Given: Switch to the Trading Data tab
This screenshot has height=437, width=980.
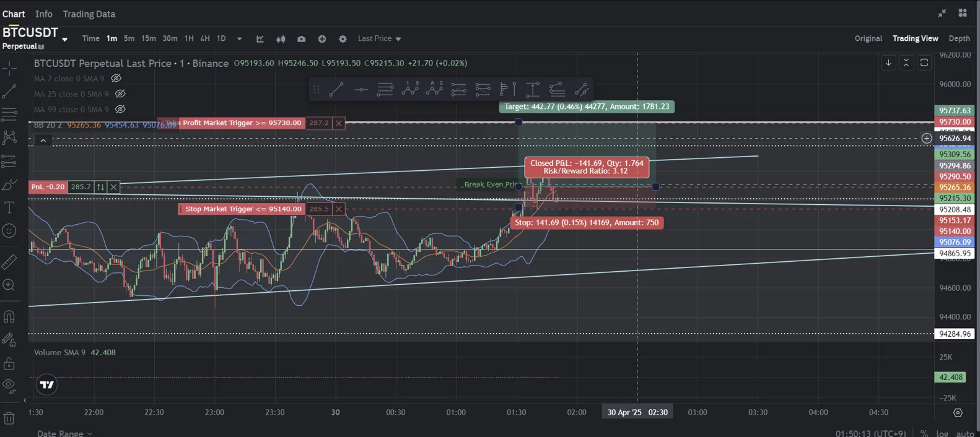Looking at the screenshot, I should pyautogui.click(x=89, y=14).
